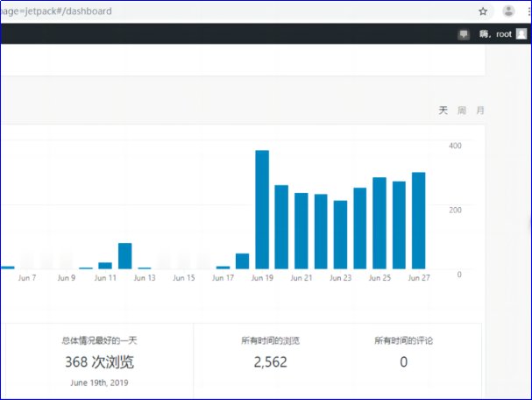Bookmark this page with the star icon
This screenshot has height=400, width=532.
[x=482, y=12]
